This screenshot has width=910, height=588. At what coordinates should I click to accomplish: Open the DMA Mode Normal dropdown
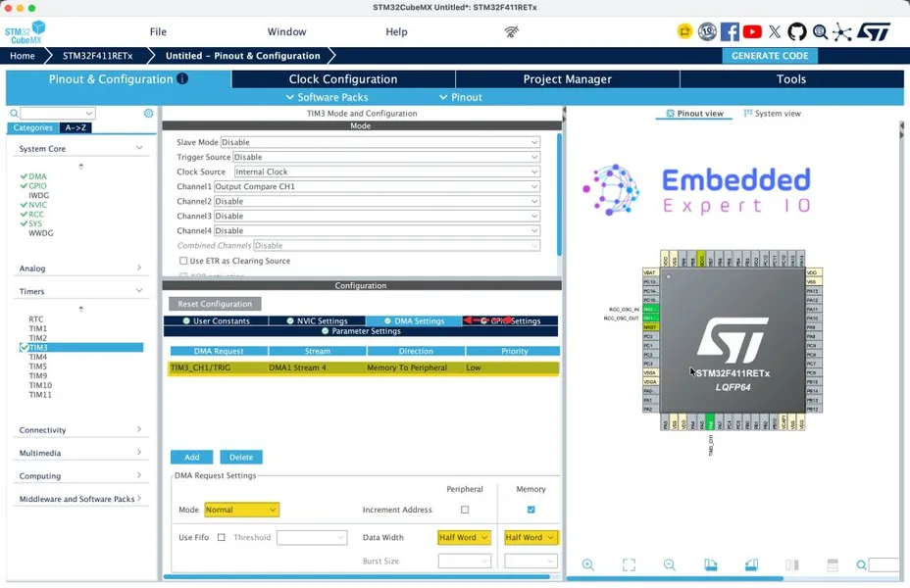[x=241, y=510]
